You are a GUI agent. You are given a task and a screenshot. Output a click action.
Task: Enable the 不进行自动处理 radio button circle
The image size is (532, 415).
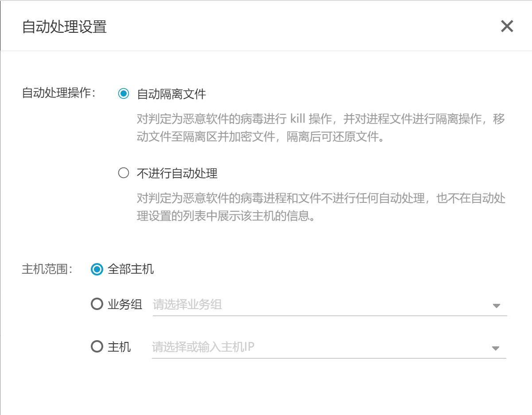point(124,173)
